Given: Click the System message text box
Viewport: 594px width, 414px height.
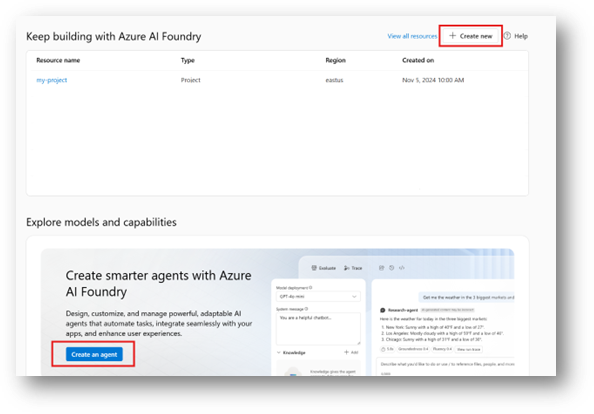Looking at the screenshot, I should click(x=318, y=328).
